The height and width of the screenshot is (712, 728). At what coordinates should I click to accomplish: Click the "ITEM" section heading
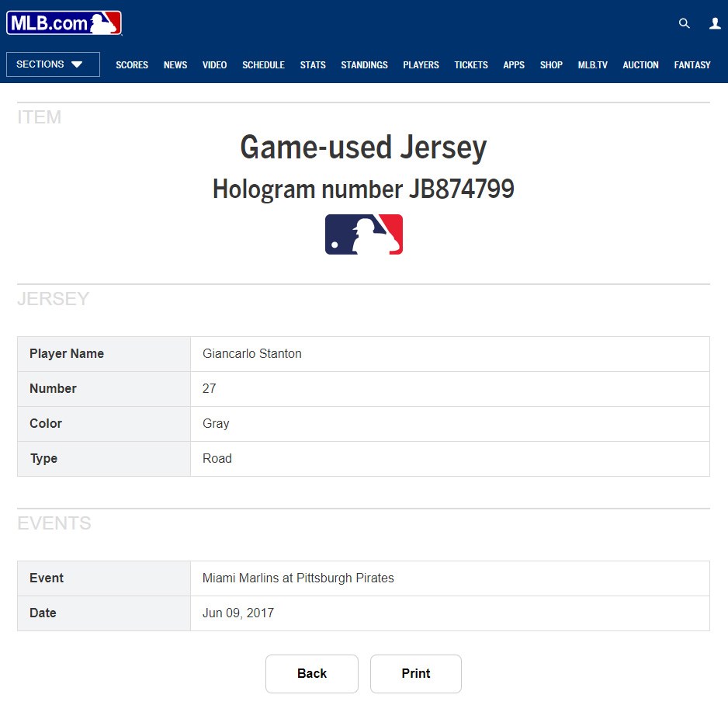pyautogui.click(x=40, y=117)
